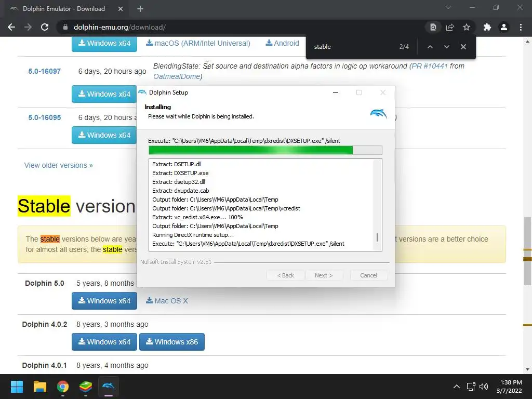Click the 'Stable' highlighted heading word
532x399 pixels.
pyautogui.click(x=44, y=206)
